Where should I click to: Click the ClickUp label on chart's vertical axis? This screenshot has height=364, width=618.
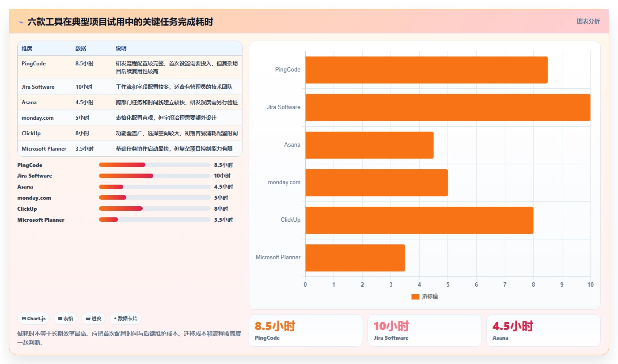tap(291, 220)
